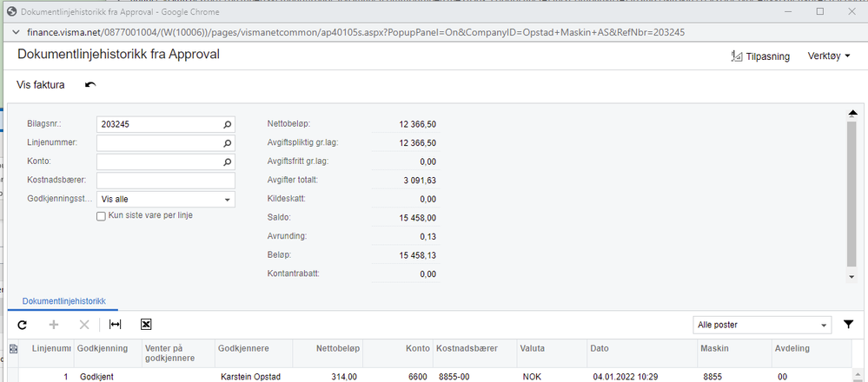Select the 314,00 Nettobeløp cell
Screen dimensions: 868x382
pyautogui.click(x=328, y=377)
